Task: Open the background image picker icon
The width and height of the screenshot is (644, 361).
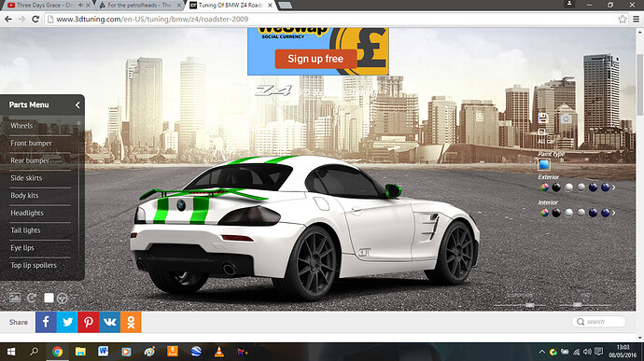Action: [x=15, y=298]
